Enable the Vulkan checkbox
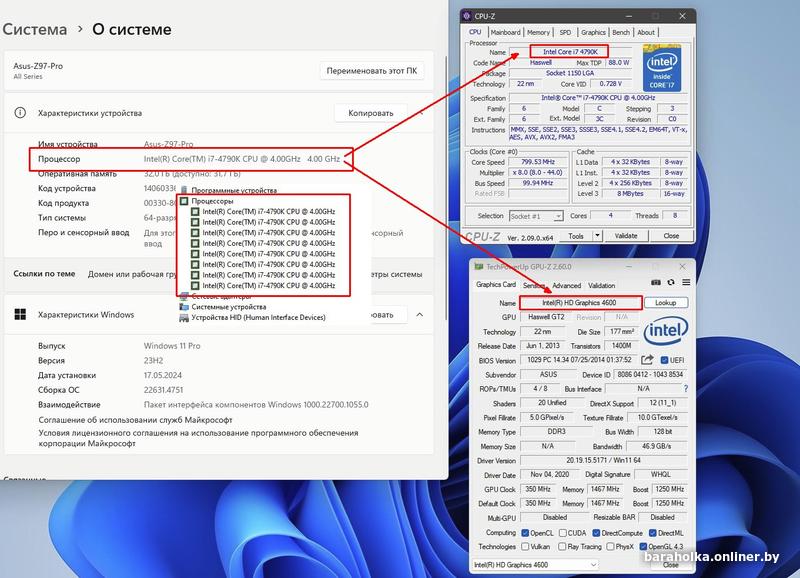This screenshot has height=578, width=800. click(x=524, y=547)
